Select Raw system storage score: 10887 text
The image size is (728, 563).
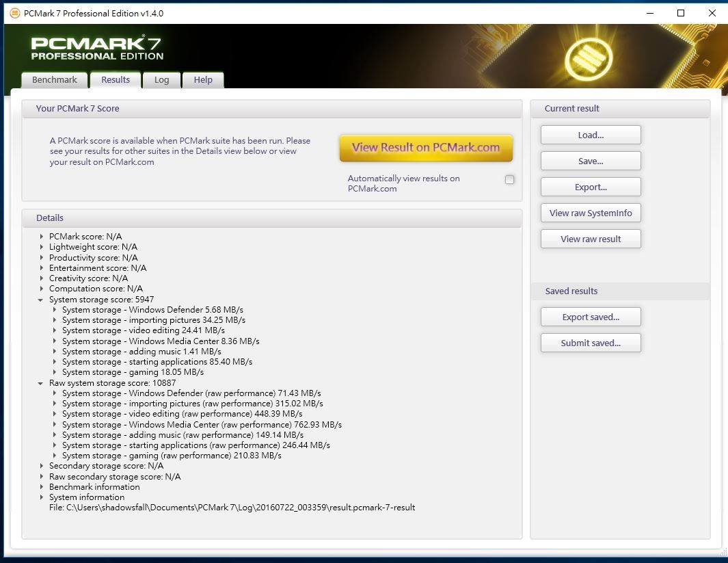coord(112,383)
